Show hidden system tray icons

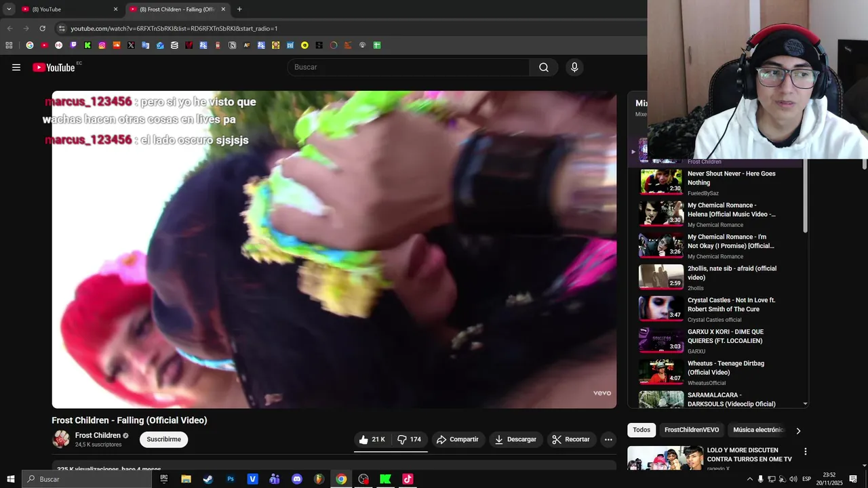point(749,479)
